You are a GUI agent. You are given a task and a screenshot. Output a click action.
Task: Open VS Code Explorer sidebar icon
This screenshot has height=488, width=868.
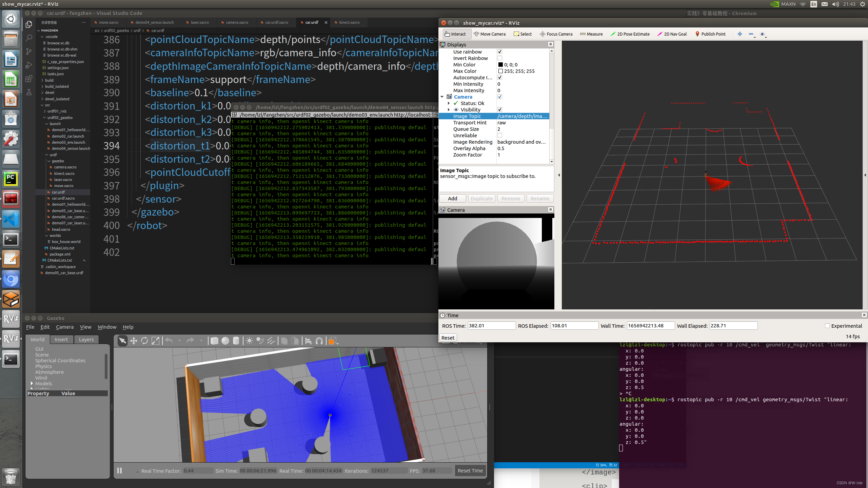29,24
